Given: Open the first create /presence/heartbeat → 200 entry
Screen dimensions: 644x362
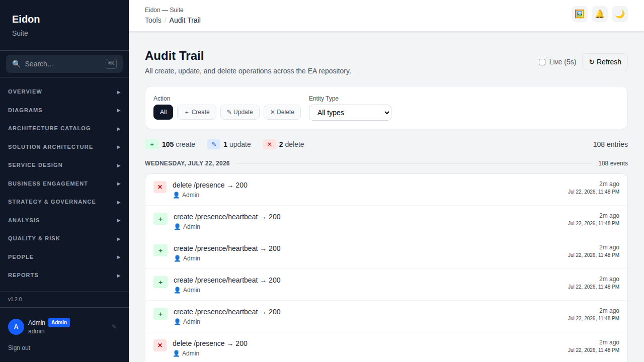Looking at the screenshot, I should coord(386,221).
